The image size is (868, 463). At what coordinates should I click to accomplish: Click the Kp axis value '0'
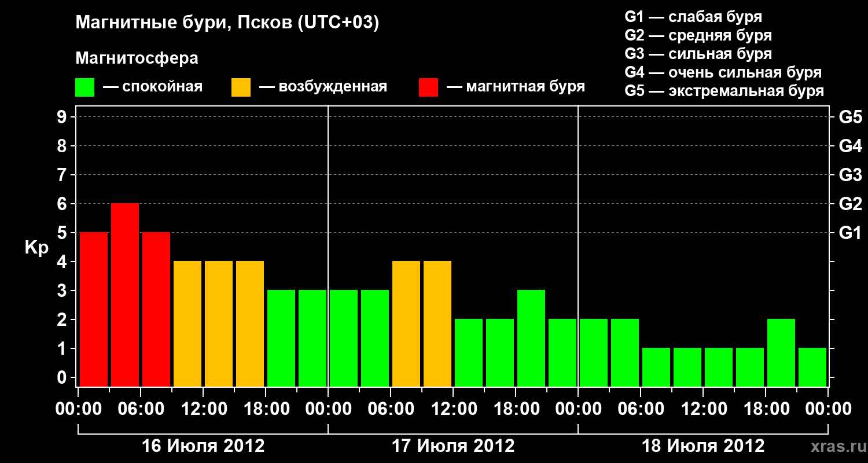pos(63,378)
